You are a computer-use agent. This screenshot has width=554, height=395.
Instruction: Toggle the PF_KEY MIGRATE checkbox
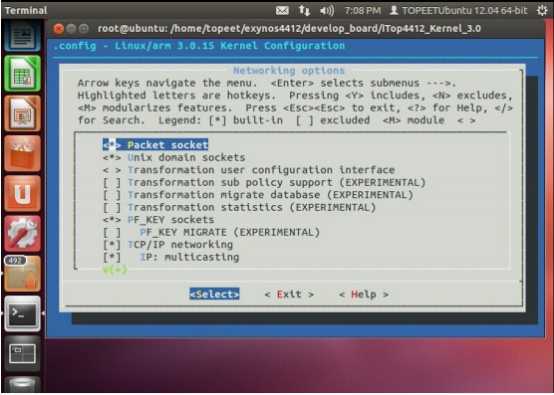112,232
